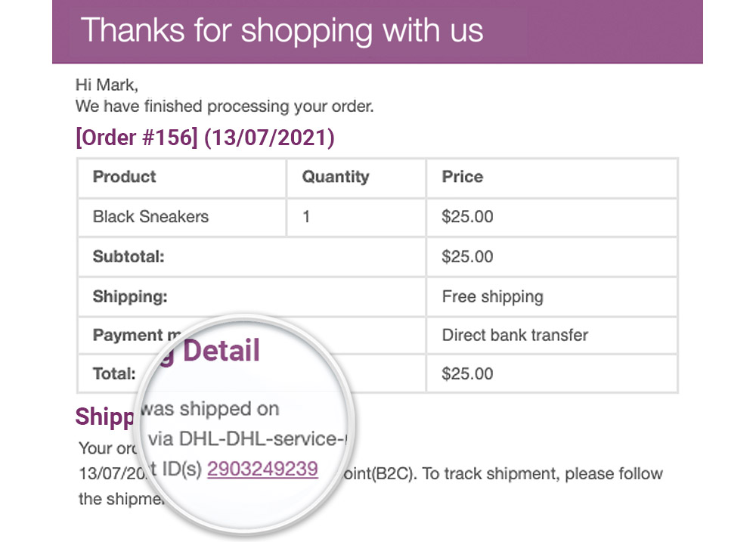756x542 pixels.
Task: Select the Free shipping cell
Action: click(x=552, y=296)
